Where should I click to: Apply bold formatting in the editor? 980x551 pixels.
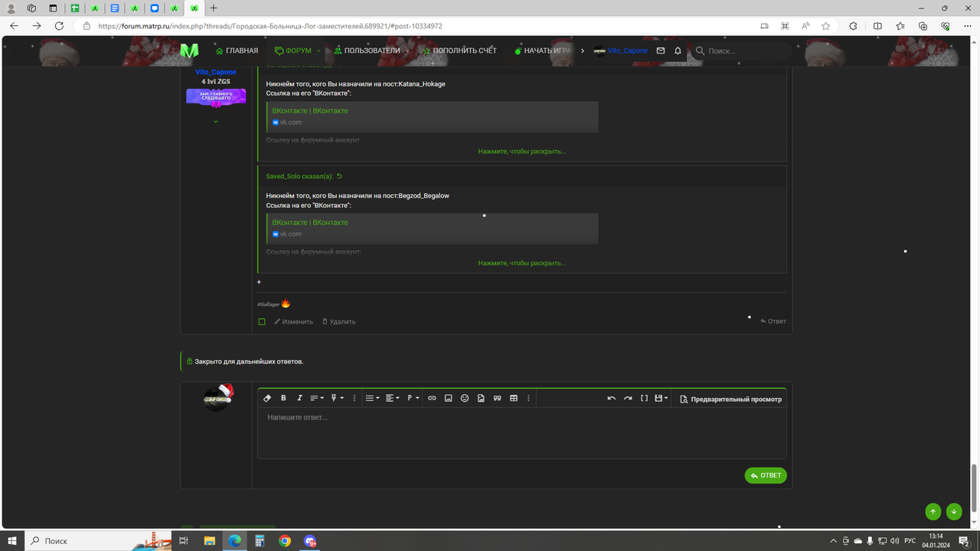pos(283,398)
